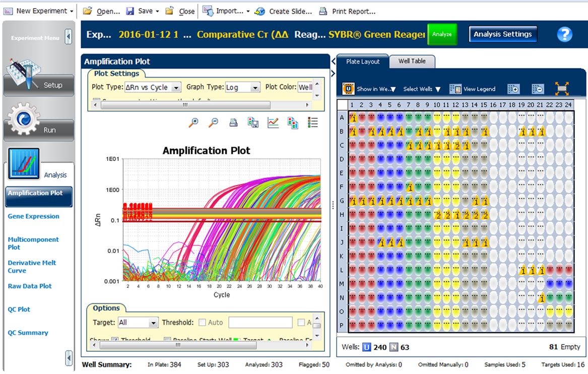Click the Run button
The width and height of the screenshot is (588, 374).
coord(39,130)
